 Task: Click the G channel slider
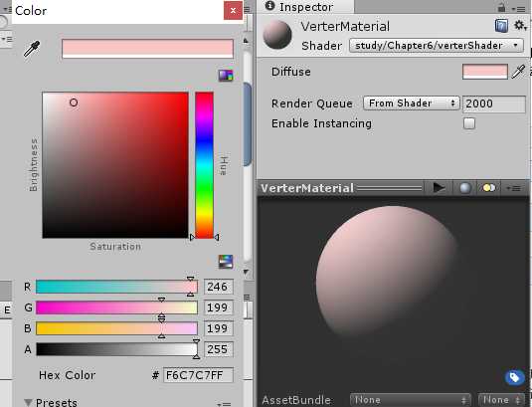pyautogui.click(x=116, y=307)
